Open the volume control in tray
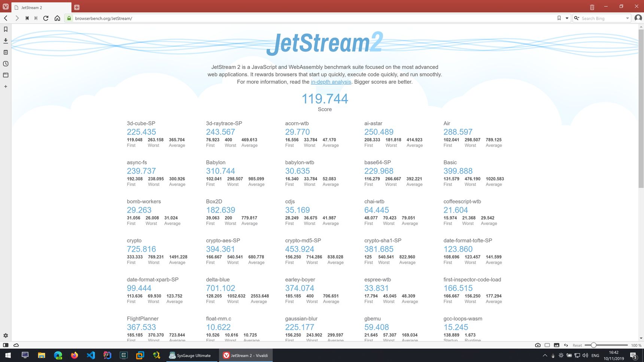644x362 pixels. point(585,355)
